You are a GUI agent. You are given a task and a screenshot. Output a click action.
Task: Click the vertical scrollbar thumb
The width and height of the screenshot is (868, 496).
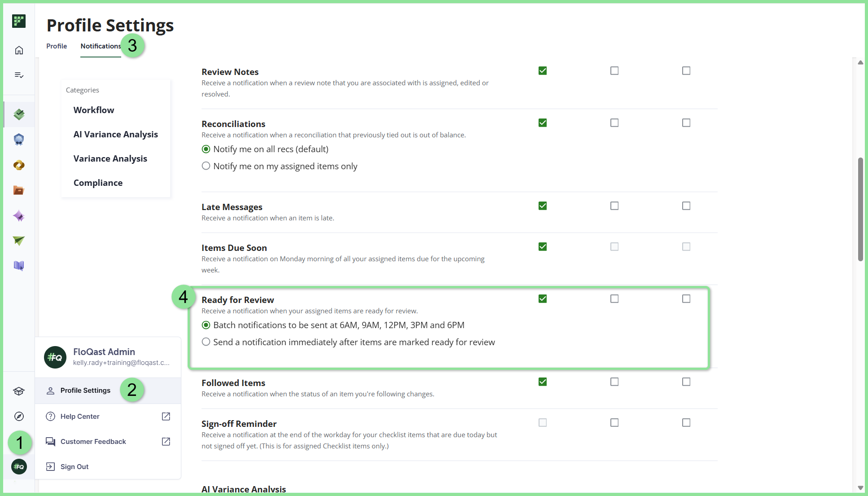tap(860, 209)
